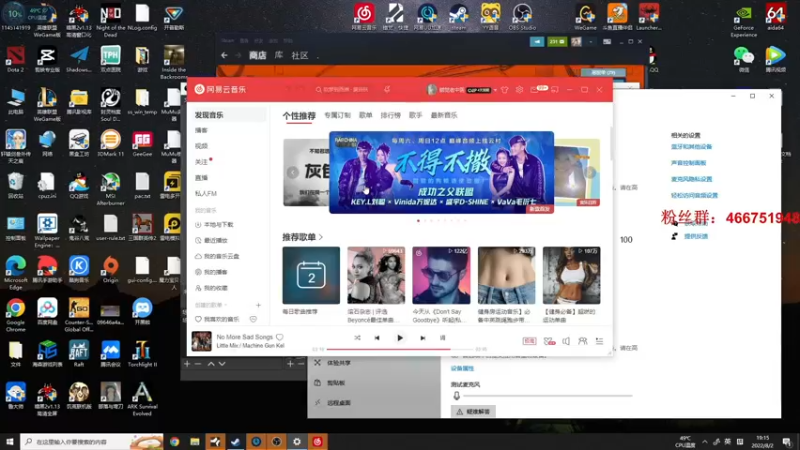800x450 pixels.
Task: Open the 歌手 tab
Action: click(415, 115)
